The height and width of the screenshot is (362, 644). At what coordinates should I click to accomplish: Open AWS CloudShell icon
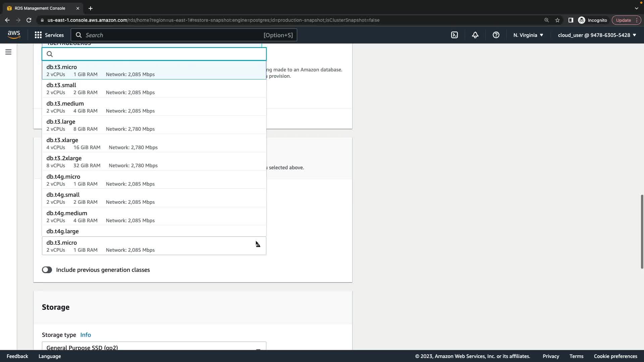454,35
